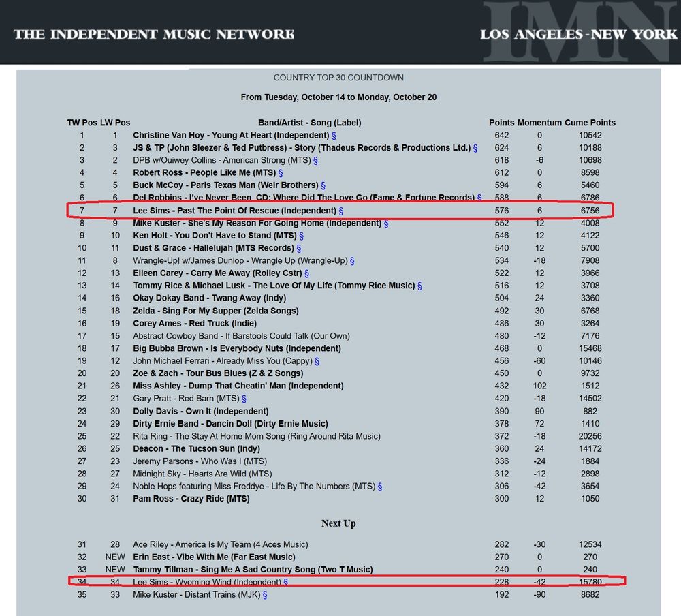Click The Independent Music Network header title
Image resolution: width=681 pixels, height=616 pixels.
(x=154, y=34)
